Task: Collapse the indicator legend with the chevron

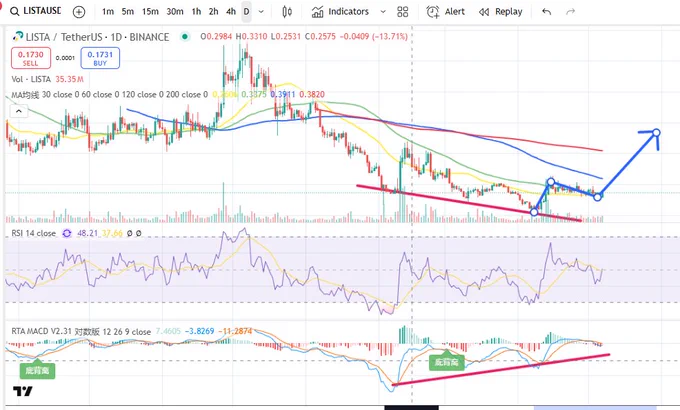Action: click(x=19, y=112)
